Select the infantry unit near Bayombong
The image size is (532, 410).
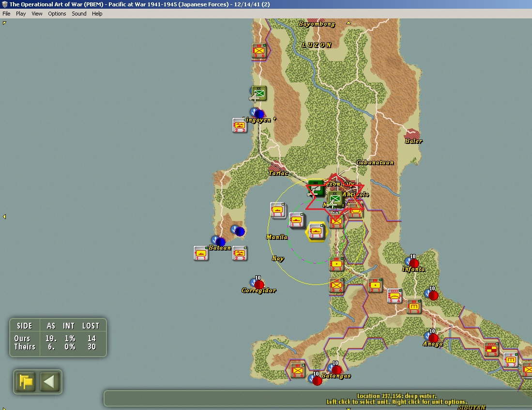tap(259, 51)
